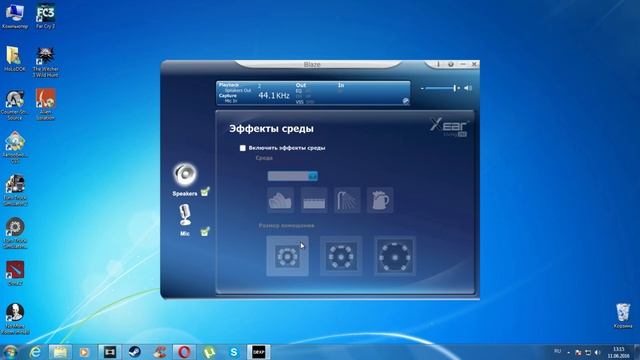Open the HoLoDOK folder on desktop
Screen dimensions: 640x360
(15, 59)
